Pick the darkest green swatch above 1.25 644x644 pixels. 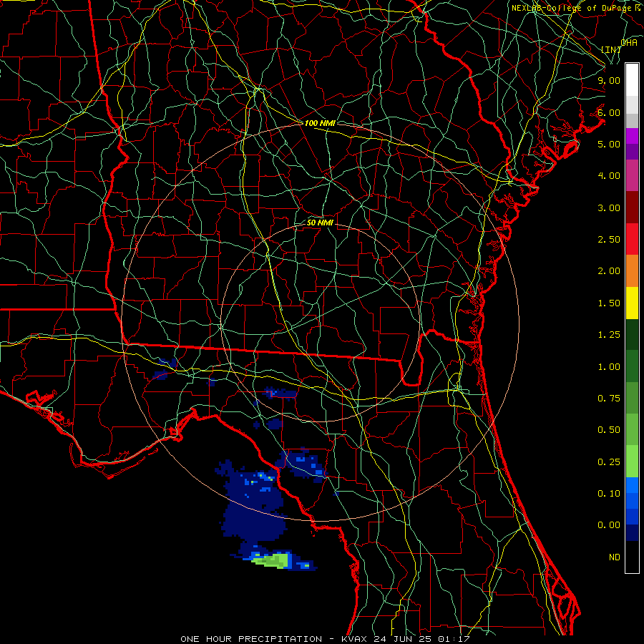pyautogui.click(x=632, y=334)
